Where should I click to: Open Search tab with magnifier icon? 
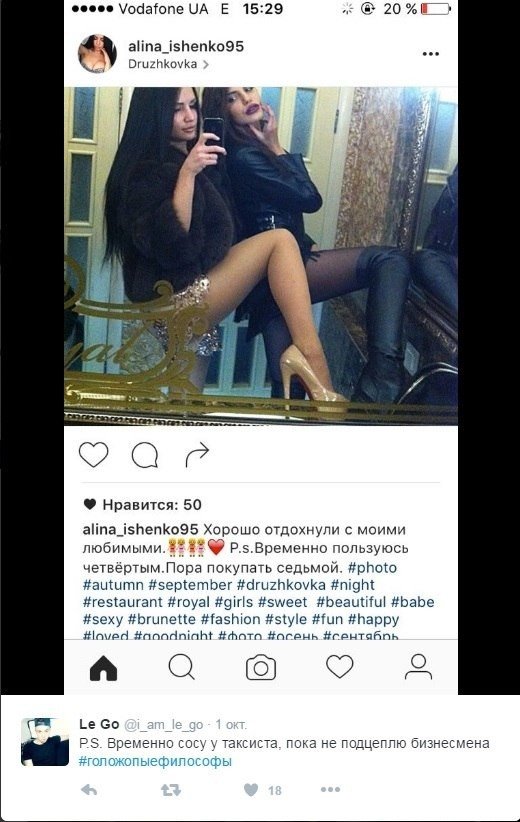[182, 667]
